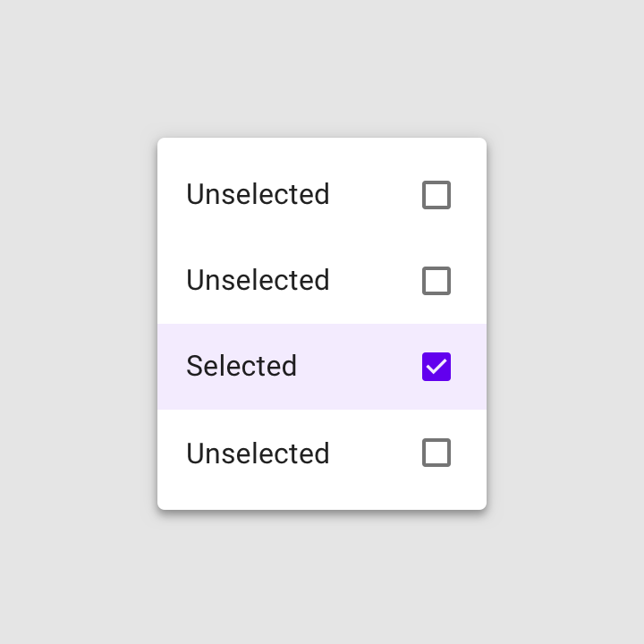
Task: Pick the fourth list row labeled Unselected
Action: pyautogui.click(x=322, y=453)
